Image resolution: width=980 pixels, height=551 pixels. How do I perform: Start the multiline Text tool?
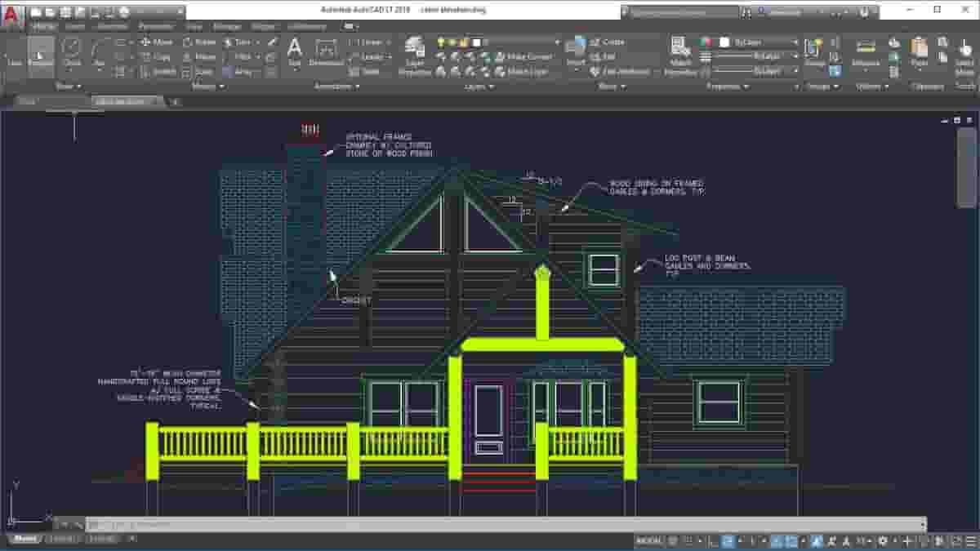coord(293,51)
